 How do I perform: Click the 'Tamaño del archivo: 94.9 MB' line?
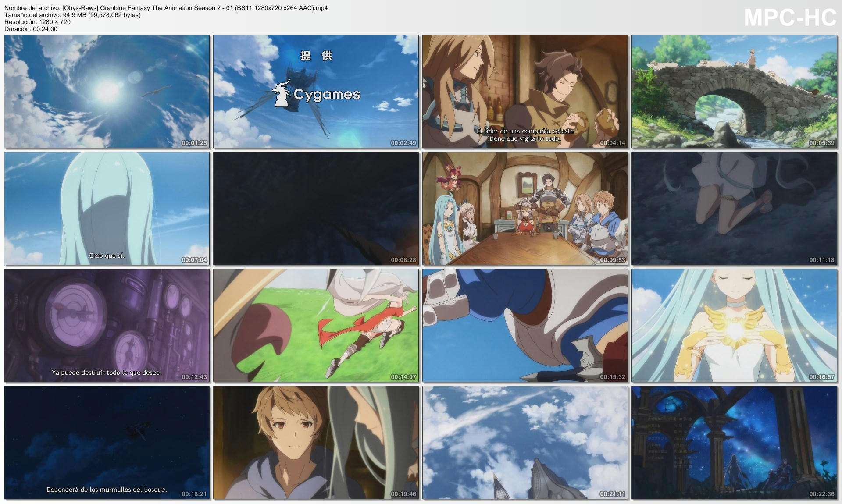(72, 15)
